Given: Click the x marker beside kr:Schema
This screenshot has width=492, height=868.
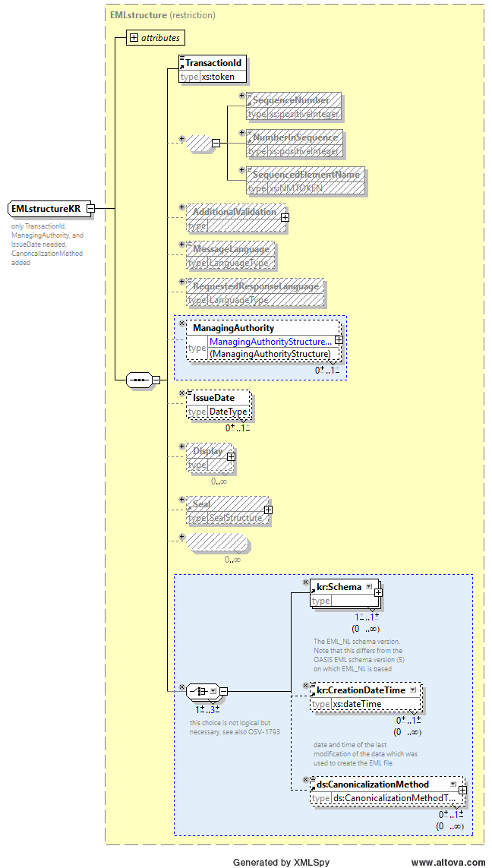Looking at the screenshot, I should 305,582.
